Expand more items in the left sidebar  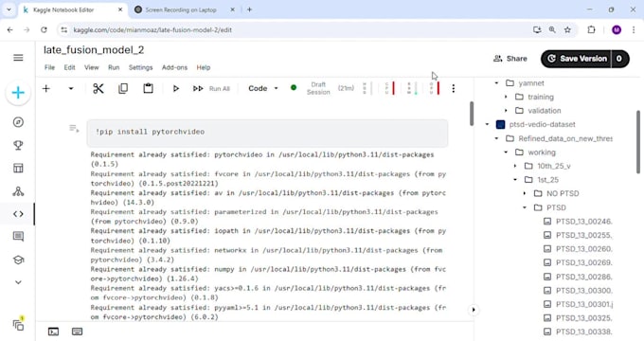pos(18,282)
